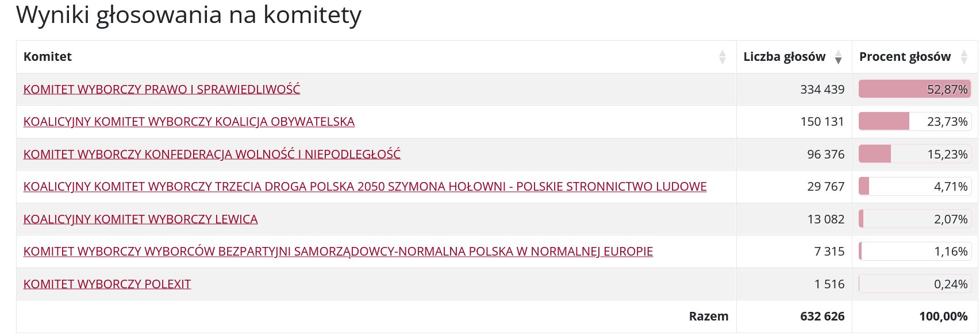Open Komitet Wyborczy Prawo i Sprawiedliwość link
The height and width of the screenshot is (336, 980).
click(x=162, y=89)
